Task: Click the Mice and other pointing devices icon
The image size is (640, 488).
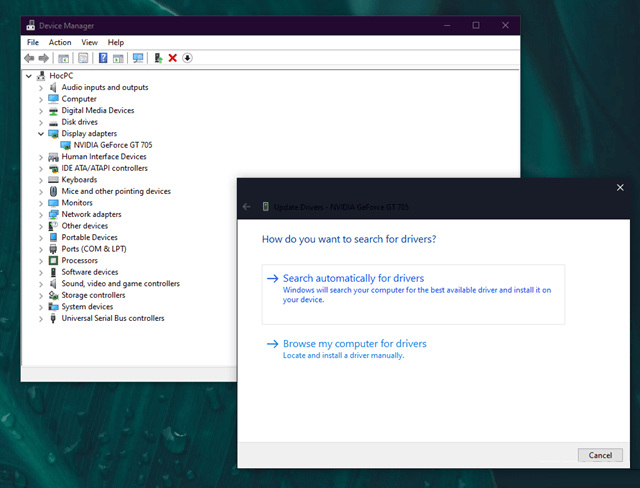Action: tap(53, 191)
